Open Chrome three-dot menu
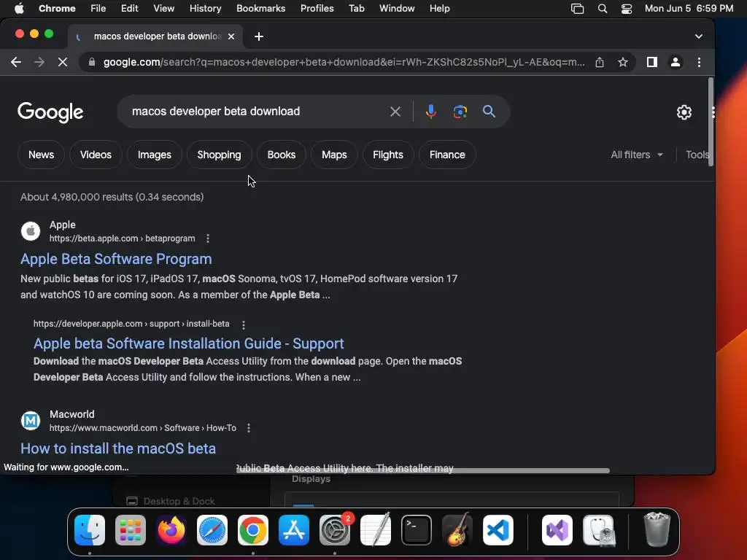Image resolution: width=747 pixels, height=560 pixels. [x=699, y=62]
